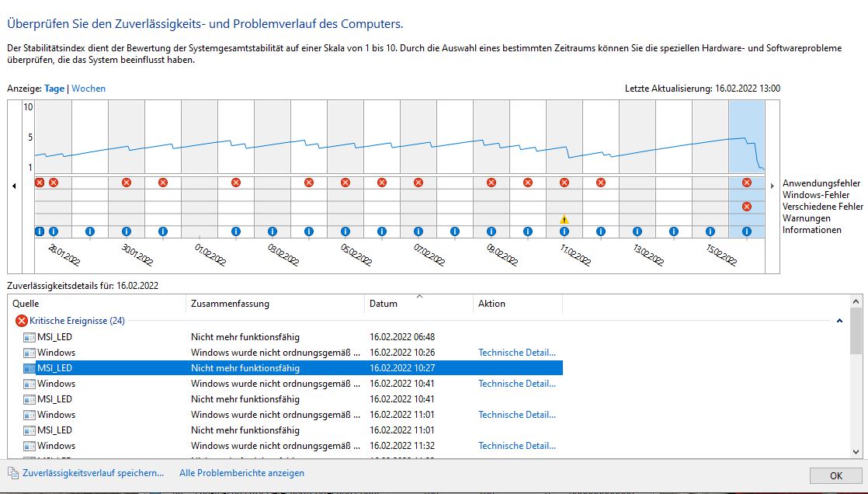The width and height of the screenshot is (868, 494).
Task: Click Zuverlässigkeitsverlauf speichern link
Action: [93, 473]
